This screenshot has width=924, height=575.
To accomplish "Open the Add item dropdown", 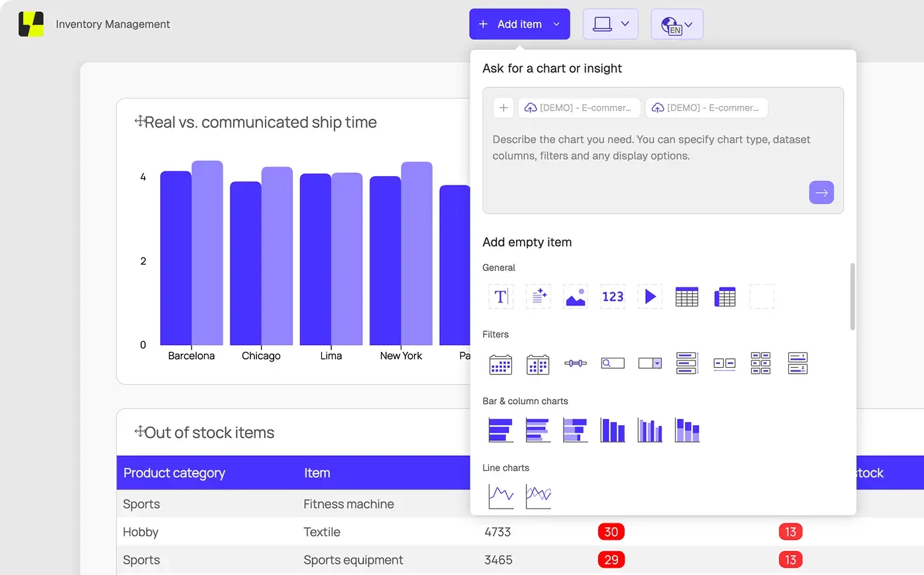I will (x=520, y=24).
